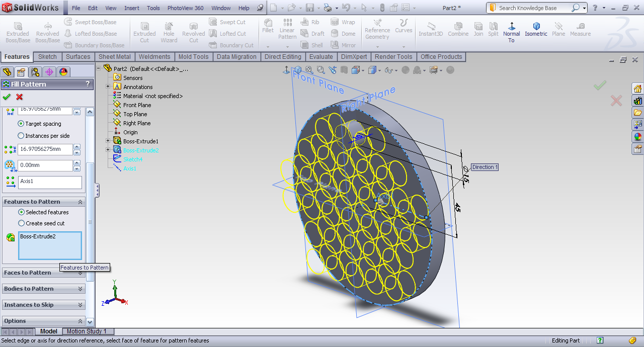
Task: Open the Design Library task pane icon
Action: (x=638, y=100)
